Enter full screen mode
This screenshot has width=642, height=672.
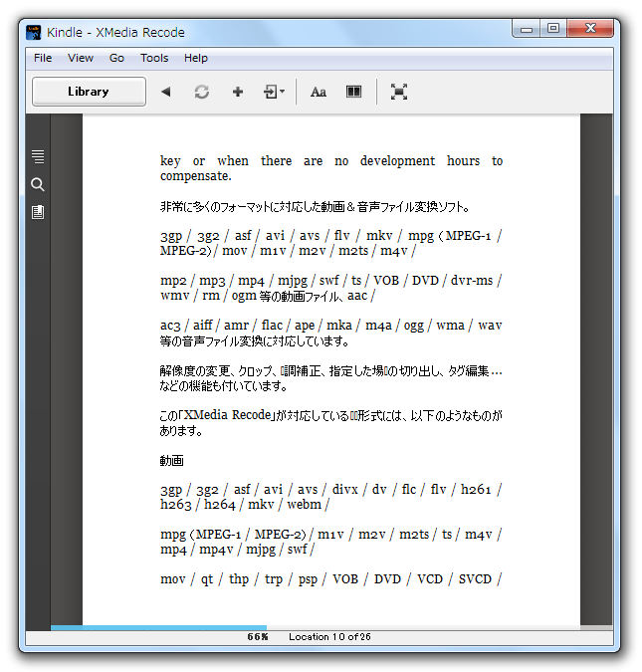coord(399,92)
